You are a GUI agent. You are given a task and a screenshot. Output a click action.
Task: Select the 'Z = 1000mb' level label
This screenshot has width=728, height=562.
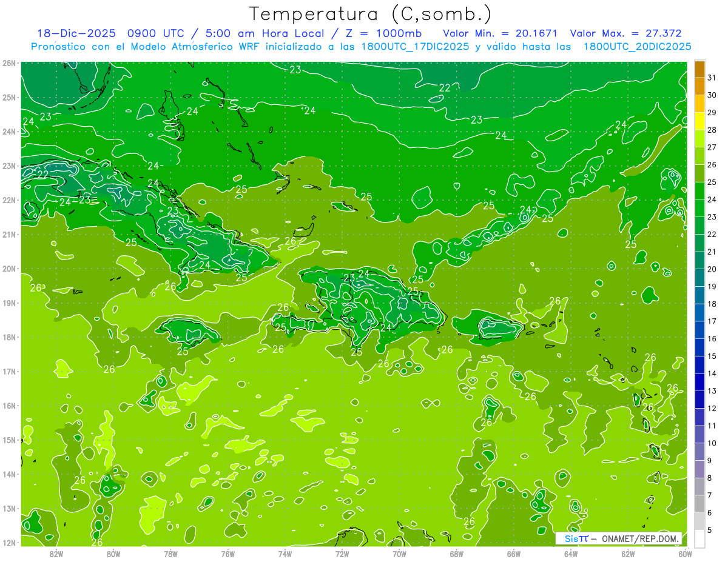(x=385, y=33)
